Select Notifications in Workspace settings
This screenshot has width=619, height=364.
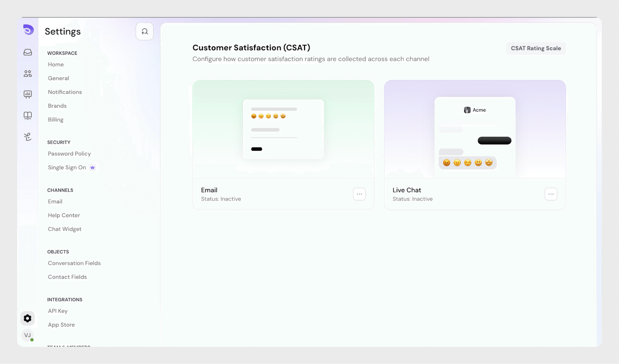(x=65, y=92)
